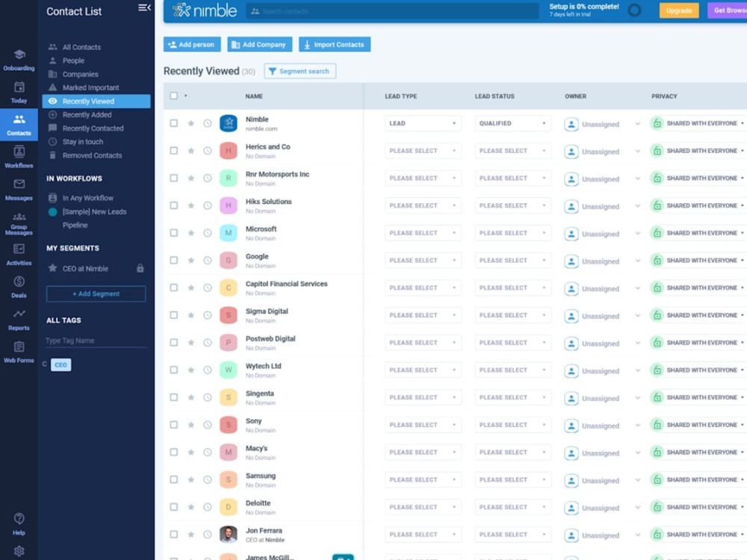This screenshot has height=560, width=747.
Task: Open bulk selection arrow next to header checkbox
Action: pyautogui.click(x=186, y=96)
